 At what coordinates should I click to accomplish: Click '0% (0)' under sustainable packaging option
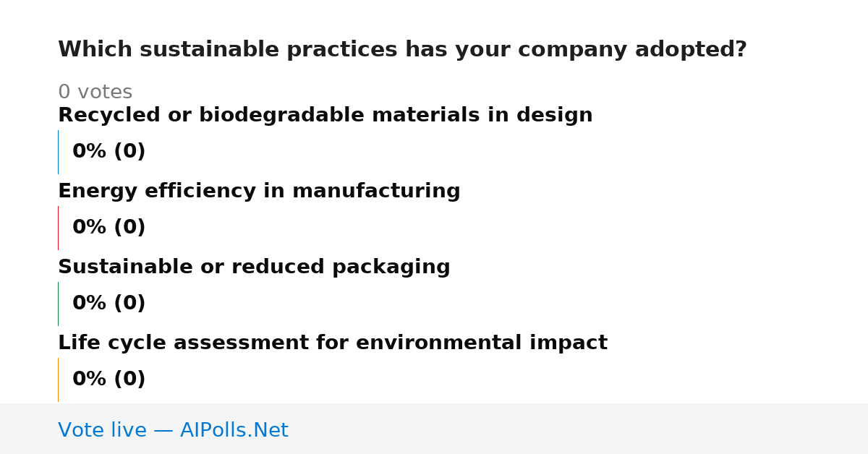(109, 304)
